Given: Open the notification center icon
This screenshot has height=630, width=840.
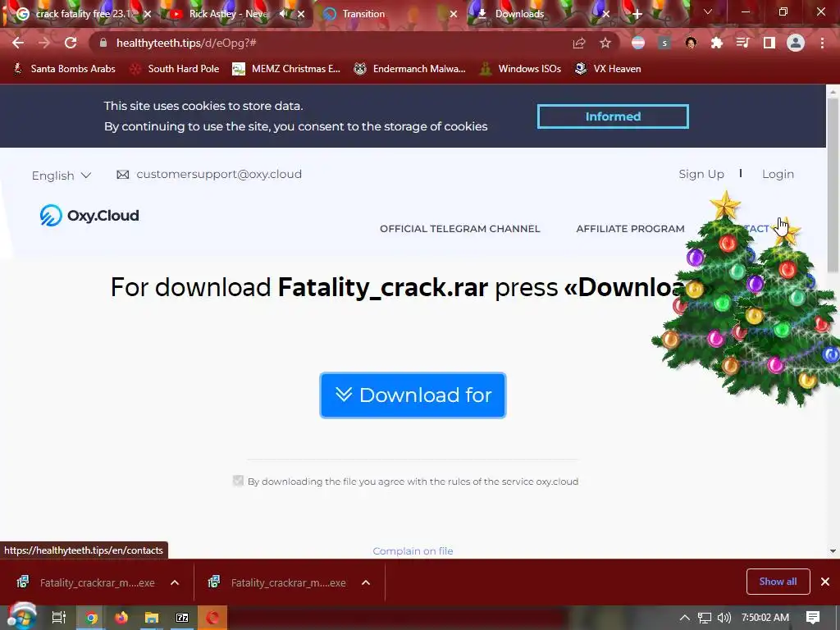Looking at the screenshot, I should (x=813, y=618).
